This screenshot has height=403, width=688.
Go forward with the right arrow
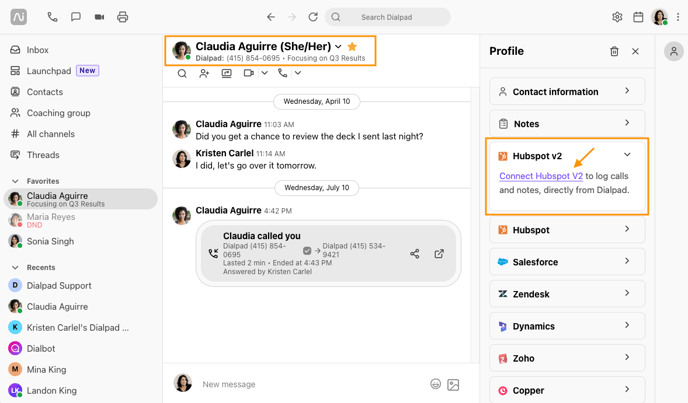coord(292,17)
